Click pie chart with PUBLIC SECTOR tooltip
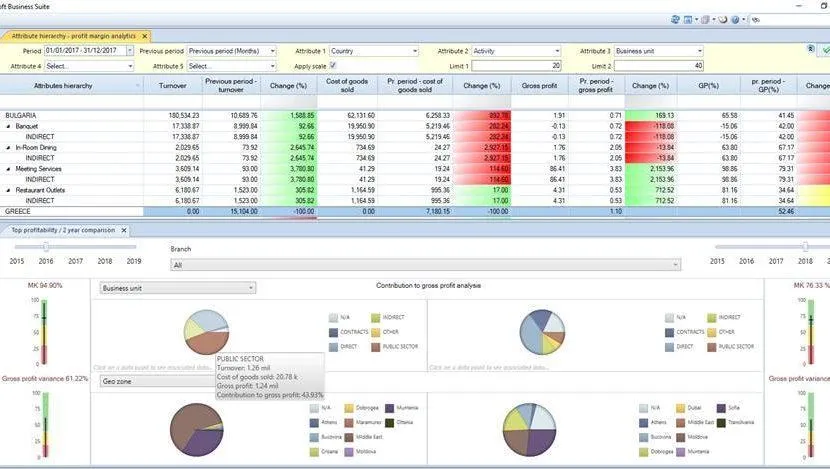Image resolution: width=830 pixels, height=469 pixels. tap(206, 332)
